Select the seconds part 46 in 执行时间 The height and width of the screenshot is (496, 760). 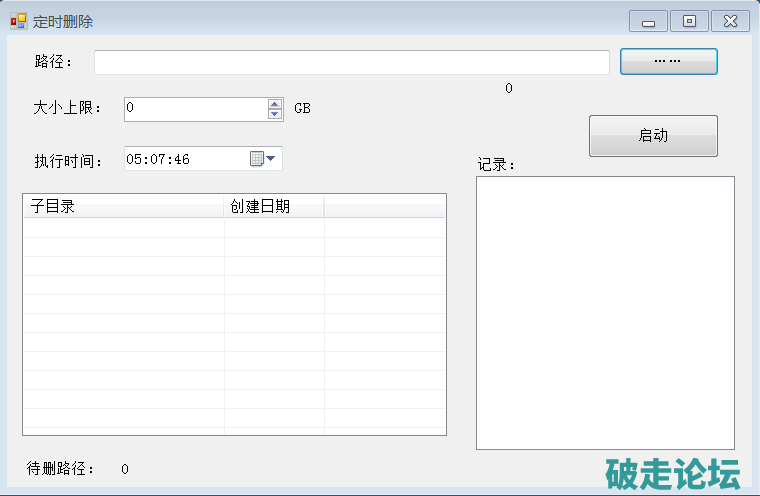(181, 159)
